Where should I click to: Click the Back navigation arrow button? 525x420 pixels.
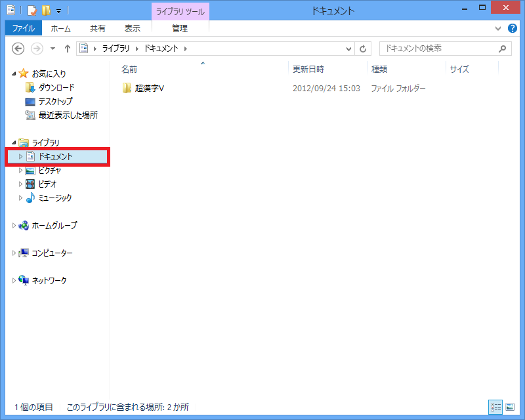[x=18, y=49]
